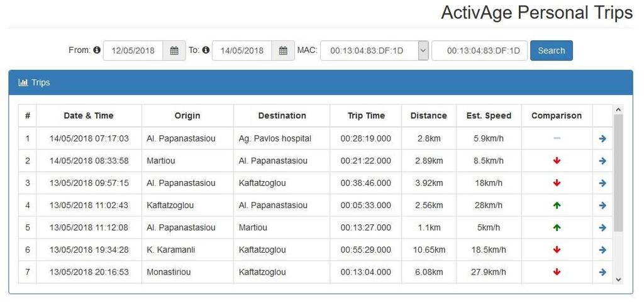Viewport: 644px width, 308px height.
Task: Click distance value 1.1km
Action: (428, 228)
